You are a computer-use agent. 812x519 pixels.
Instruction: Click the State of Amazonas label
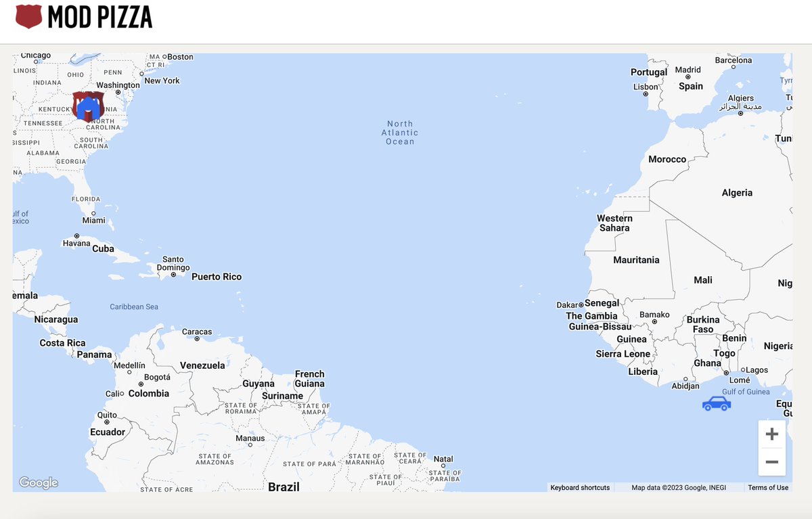(214, 459)
